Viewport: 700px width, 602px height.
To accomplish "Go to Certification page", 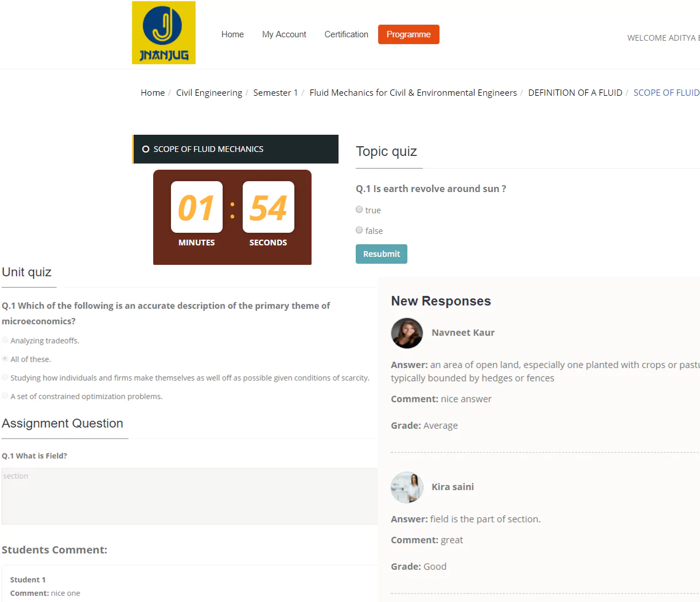I will point(346,34).
